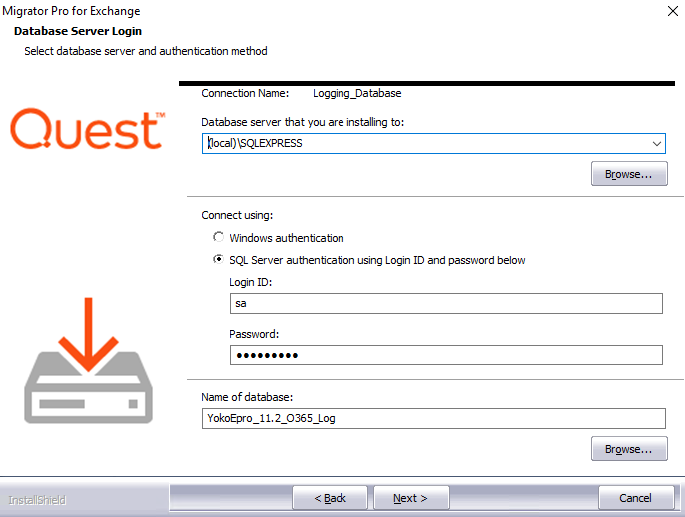Proceed with the Next button
This screenshot has height=517, width=685.
411,498
